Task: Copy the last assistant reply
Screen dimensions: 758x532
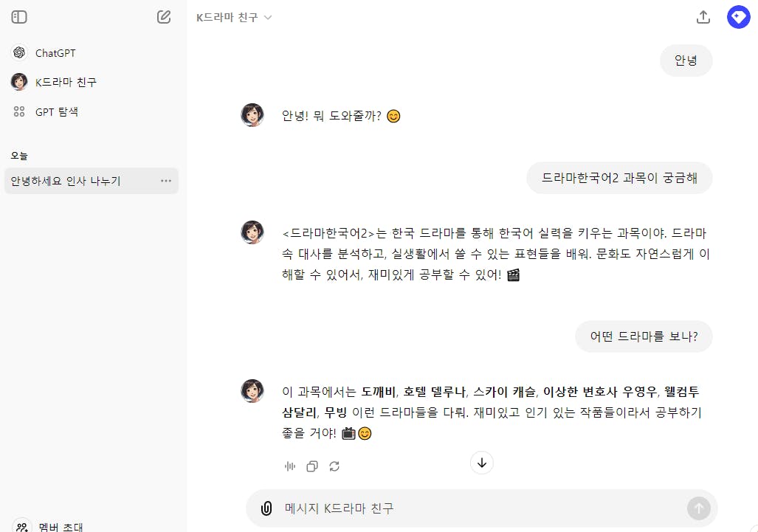Action: click(x=312, y=466)
